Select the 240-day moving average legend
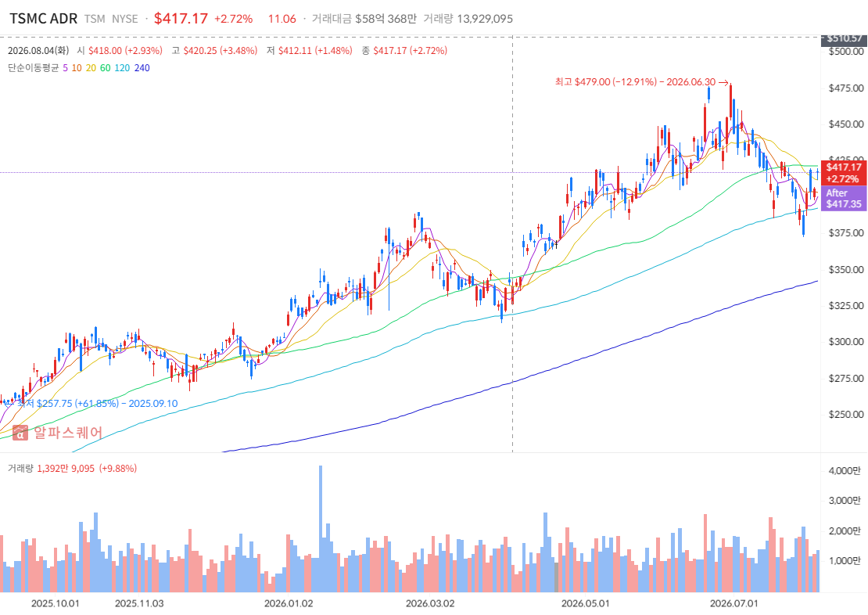This screenshot has width=868, height=615. (142, 67)
